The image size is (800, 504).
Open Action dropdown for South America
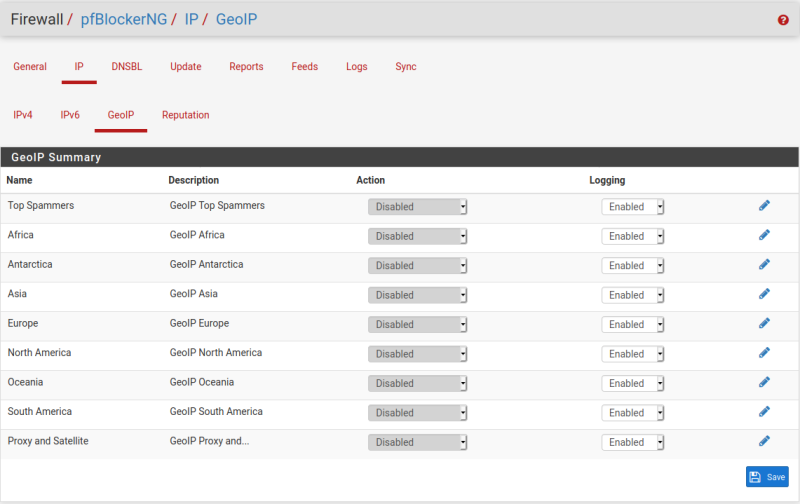(417, 413)
